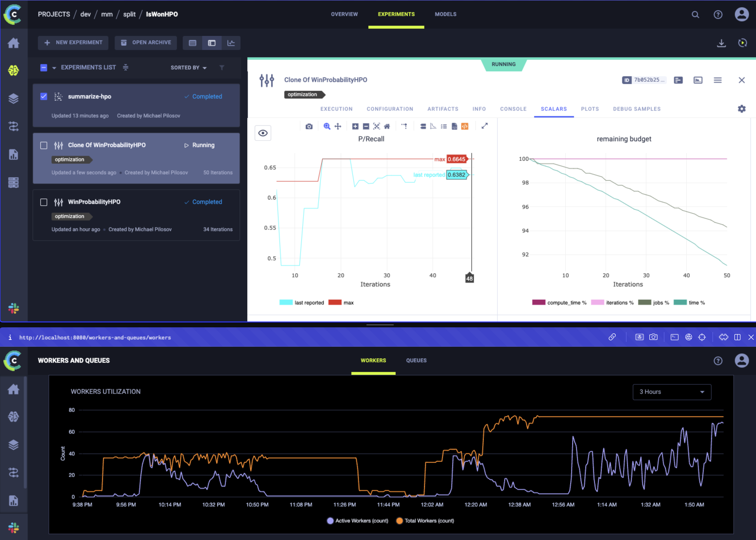Uncheck the summarize-hpo experiment checkbox

tap(43, 96)
